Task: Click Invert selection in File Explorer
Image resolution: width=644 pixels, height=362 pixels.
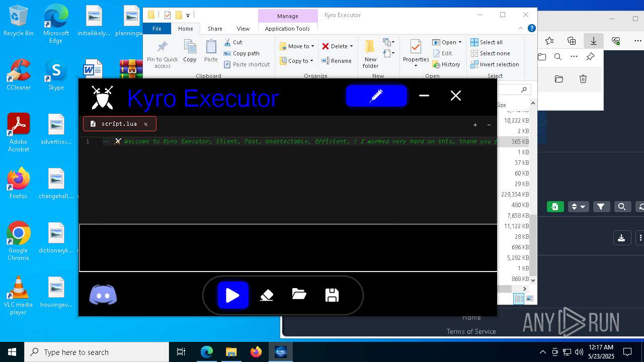Action: pos(495,64)
